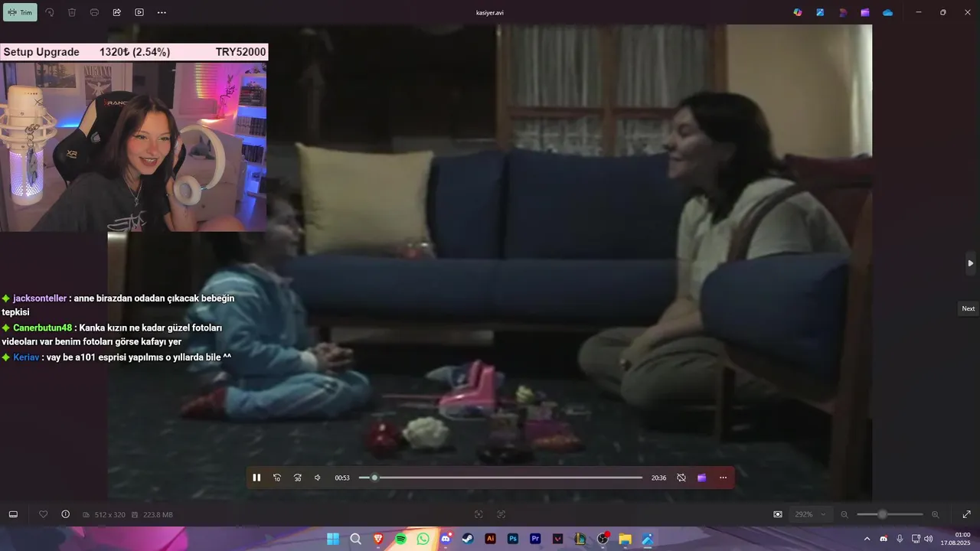This screenshot has height=551, width=980.
Task: Click the 223.8 MB file size text
Action: coord(158,515)
